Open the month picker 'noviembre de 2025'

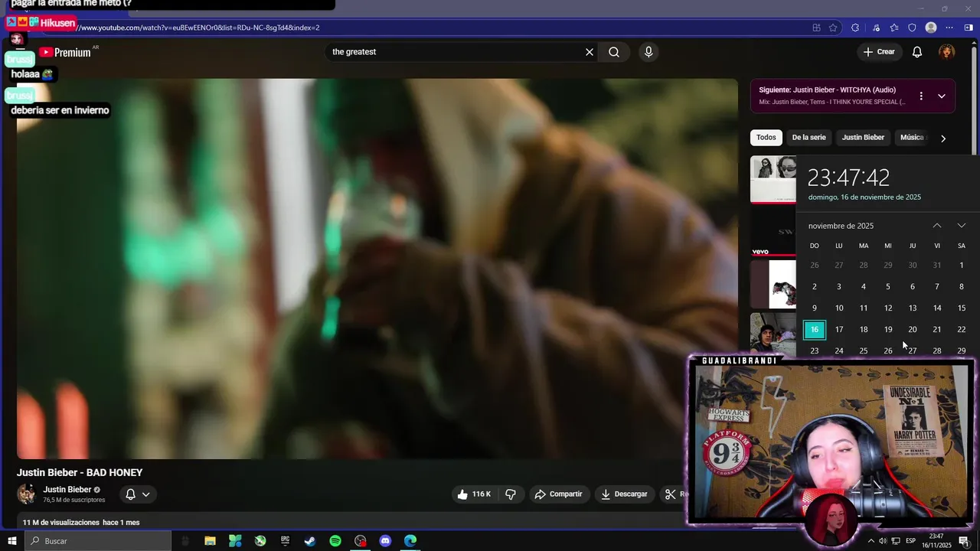(841, 226)
